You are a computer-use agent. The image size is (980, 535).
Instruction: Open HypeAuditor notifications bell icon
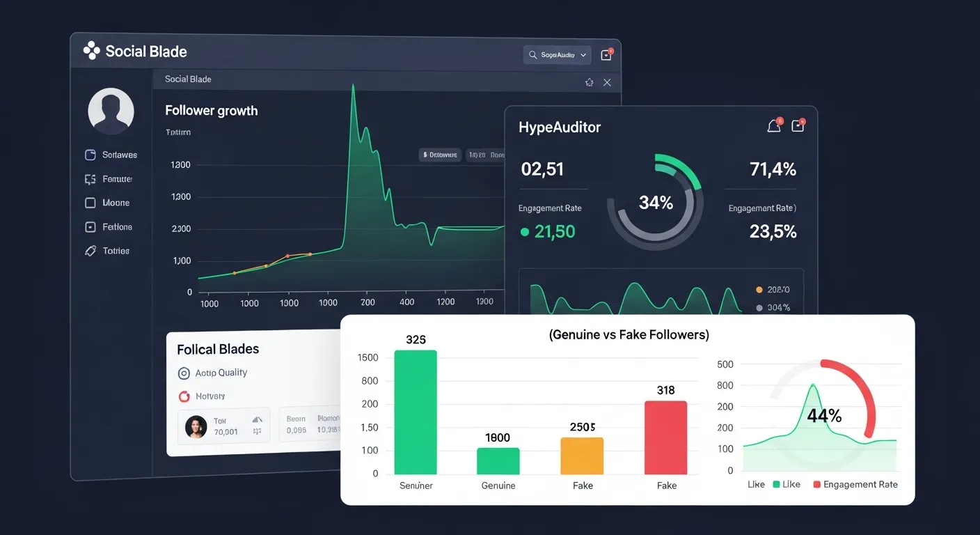(x=773, y=126)
